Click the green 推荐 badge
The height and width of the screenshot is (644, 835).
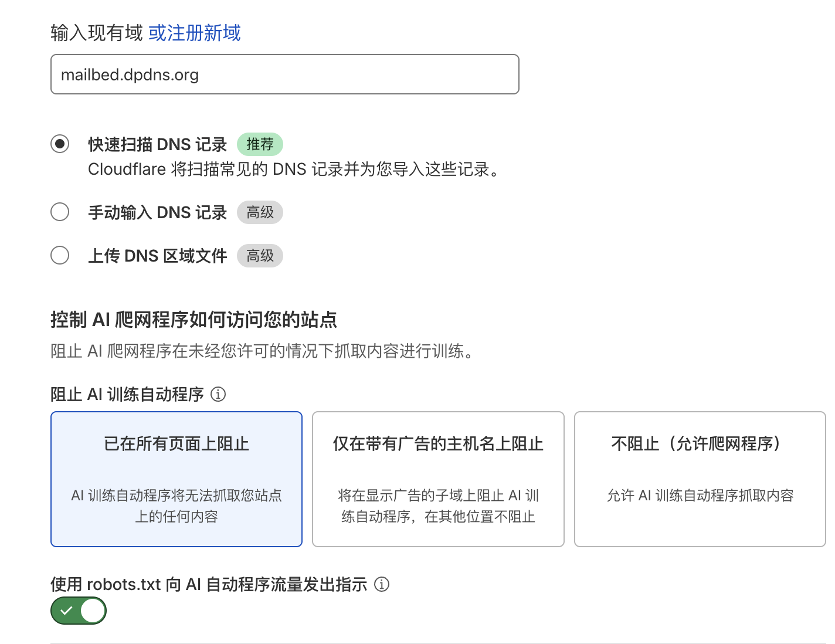[260, 144]
